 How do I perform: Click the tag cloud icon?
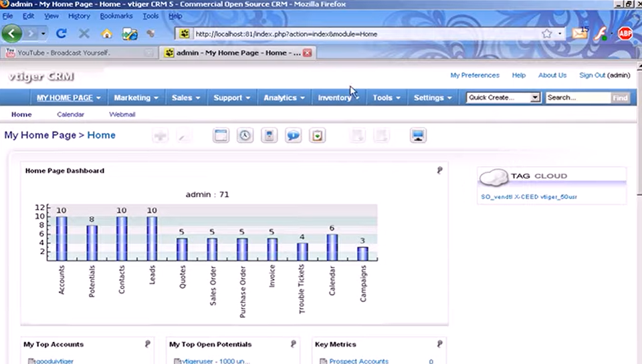click(x=494, y=177)
